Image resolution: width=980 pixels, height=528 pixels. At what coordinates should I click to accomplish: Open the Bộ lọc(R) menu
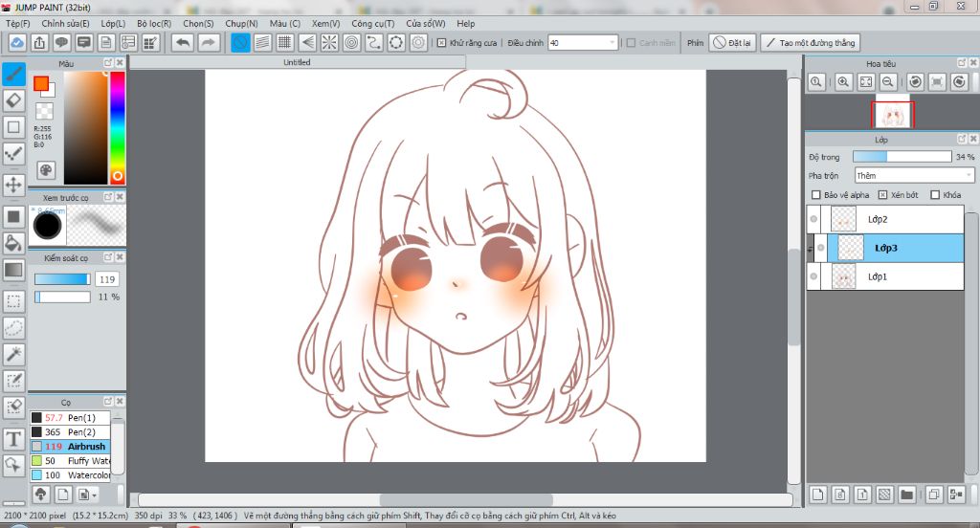pos(154,23)
